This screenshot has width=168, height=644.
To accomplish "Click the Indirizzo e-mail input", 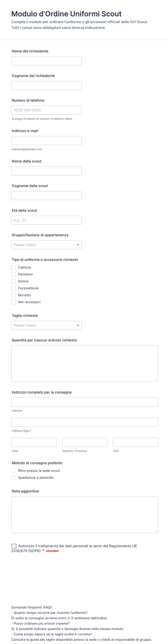I will click(x=46, y=141).
